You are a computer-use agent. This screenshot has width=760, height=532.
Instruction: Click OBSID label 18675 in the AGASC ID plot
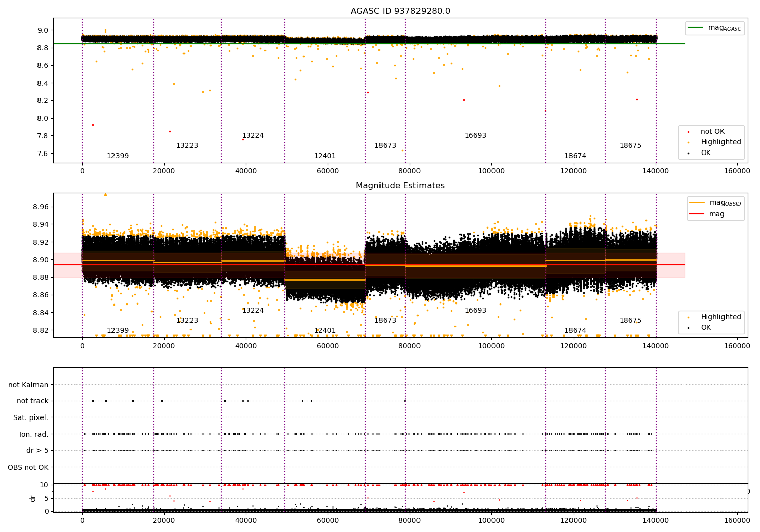pyautogui.click(x=630, y=146)
